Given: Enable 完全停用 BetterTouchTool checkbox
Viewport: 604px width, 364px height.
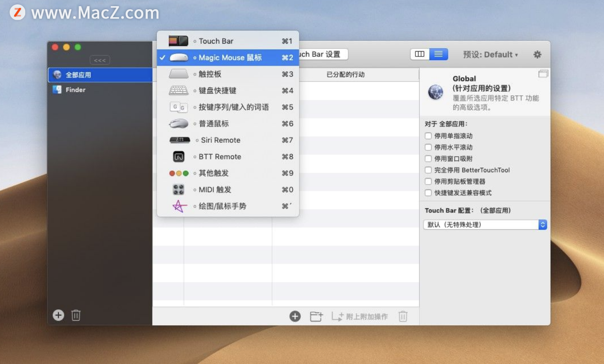Looking at the screenshot, I should (428, 170).
